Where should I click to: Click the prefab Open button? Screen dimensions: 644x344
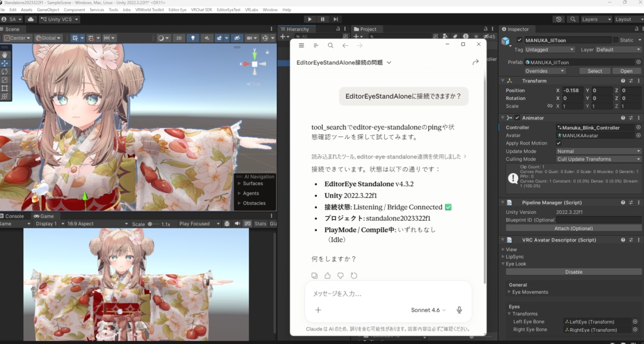[x=626, y=71]
